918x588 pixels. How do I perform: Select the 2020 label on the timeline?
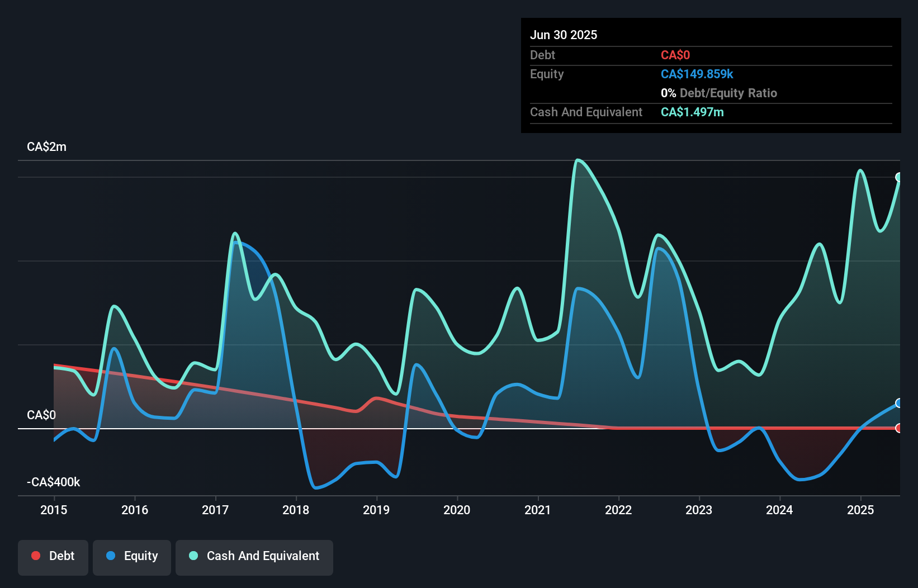coord(457,510)
